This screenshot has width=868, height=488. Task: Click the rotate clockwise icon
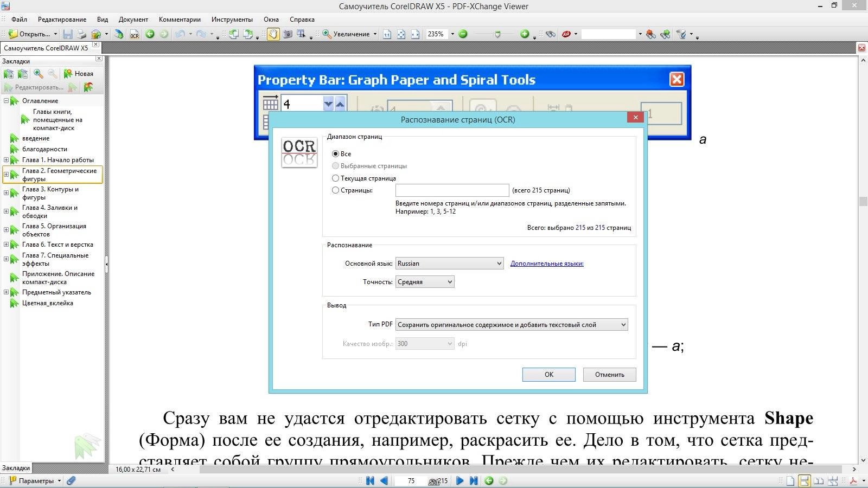coord(248,34)
